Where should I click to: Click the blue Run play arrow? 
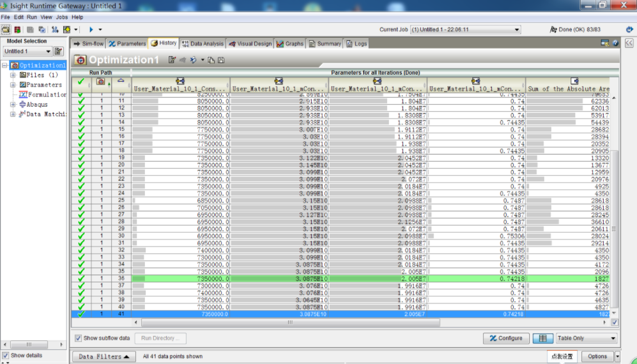[x=91, y=29]
